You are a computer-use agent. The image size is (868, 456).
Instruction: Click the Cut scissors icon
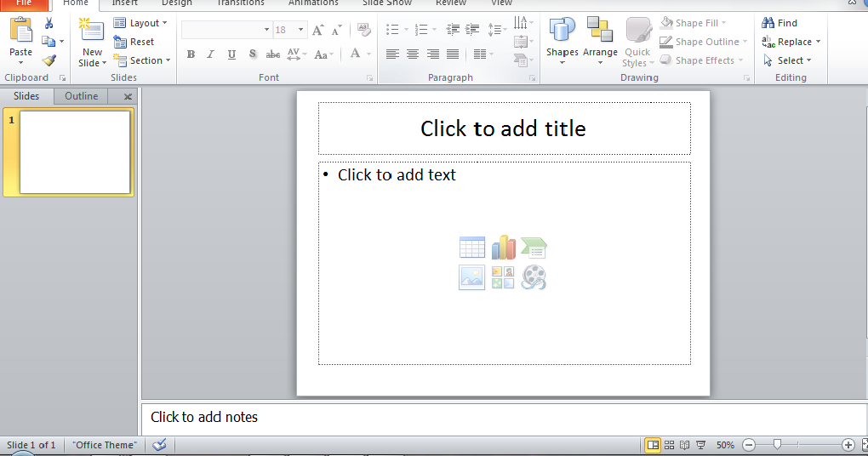click(49, 23)
